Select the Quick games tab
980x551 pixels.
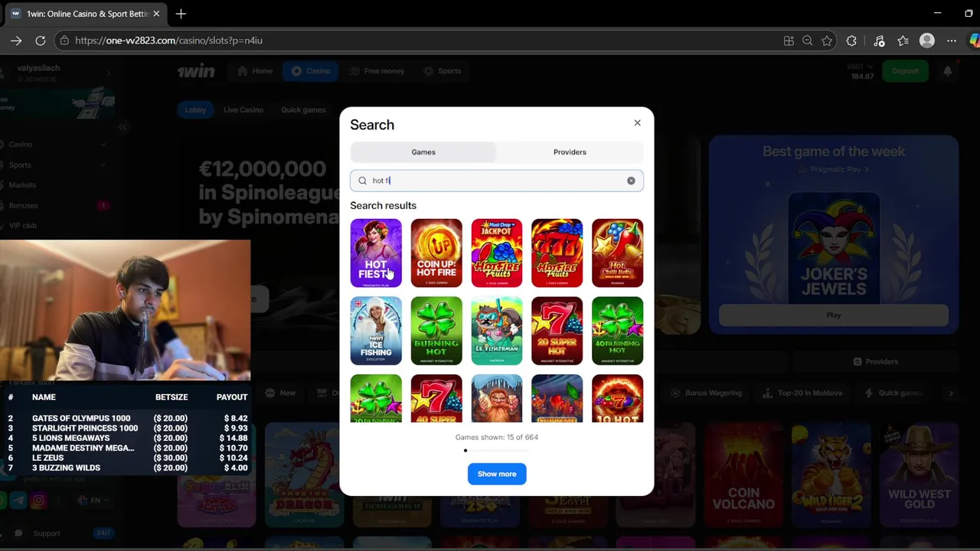303,109
